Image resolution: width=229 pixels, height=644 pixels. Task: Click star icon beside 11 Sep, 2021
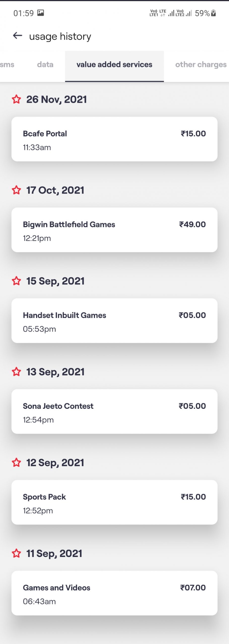pyautogui.click(x=16, y=553)
